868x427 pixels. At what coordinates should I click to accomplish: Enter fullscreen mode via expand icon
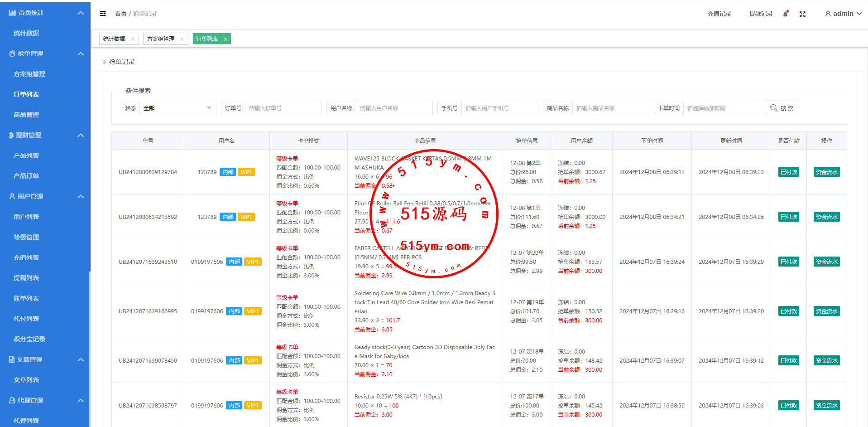pos(802,14)
